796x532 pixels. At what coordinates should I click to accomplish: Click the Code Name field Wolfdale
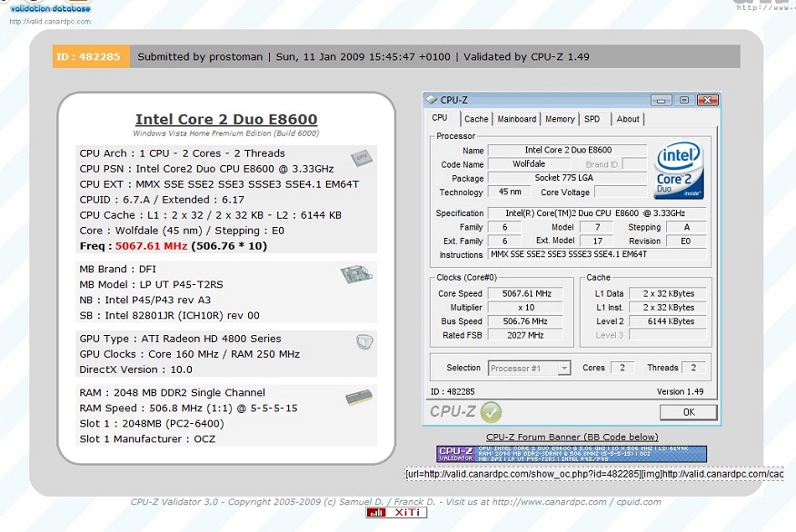529,163
